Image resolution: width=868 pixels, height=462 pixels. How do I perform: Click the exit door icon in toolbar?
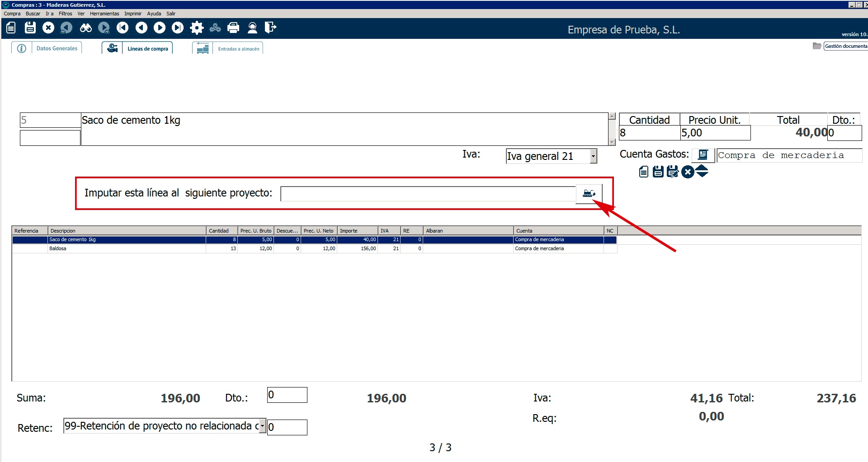click(x=270, y=28)
